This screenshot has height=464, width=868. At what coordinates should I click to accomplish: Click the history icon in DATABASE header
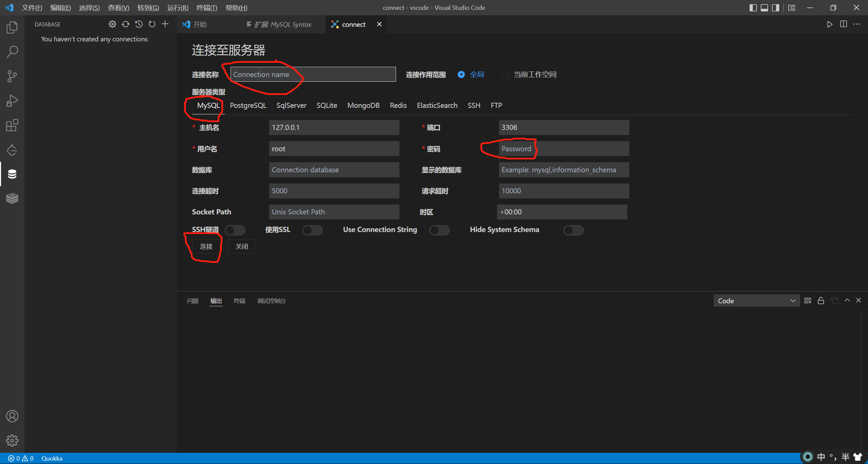139,24
